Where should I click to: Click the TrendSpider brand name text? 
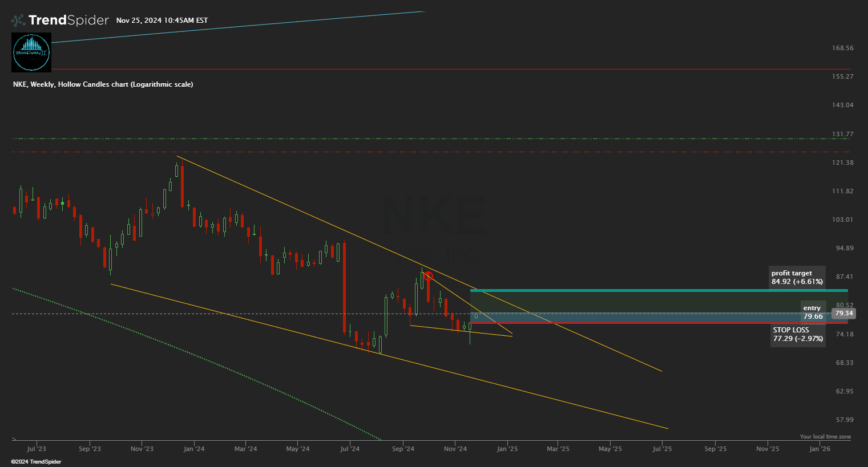tap(68, 21)
